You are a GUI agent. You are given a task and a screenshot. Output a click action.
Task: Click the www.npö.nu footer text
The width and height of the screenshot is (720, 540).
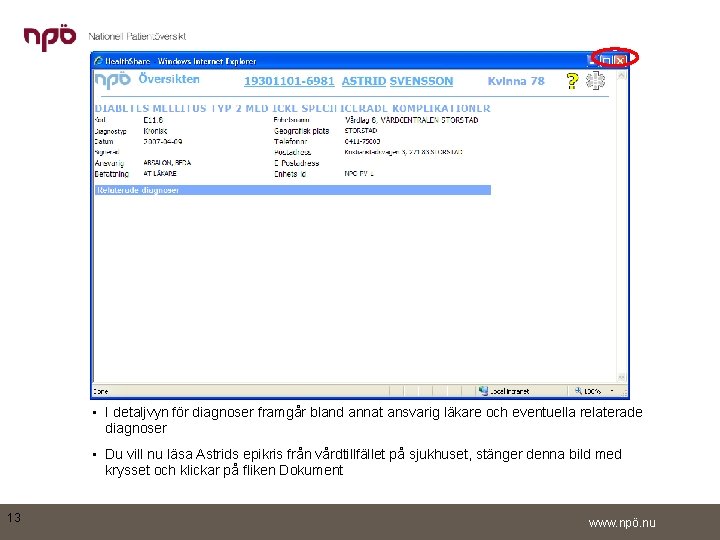pyautogui.click(x=622, y=523)
